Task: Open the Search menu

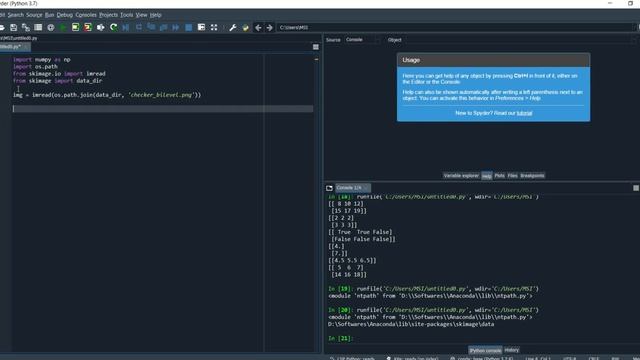Action: 16,15
